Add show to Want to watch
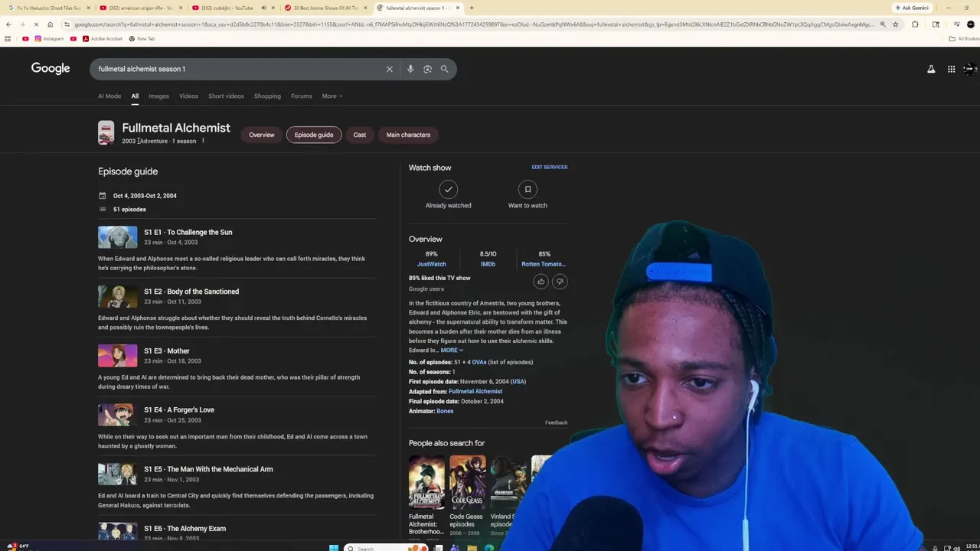Viewport: 980px width, 551px height. (528, 194)
